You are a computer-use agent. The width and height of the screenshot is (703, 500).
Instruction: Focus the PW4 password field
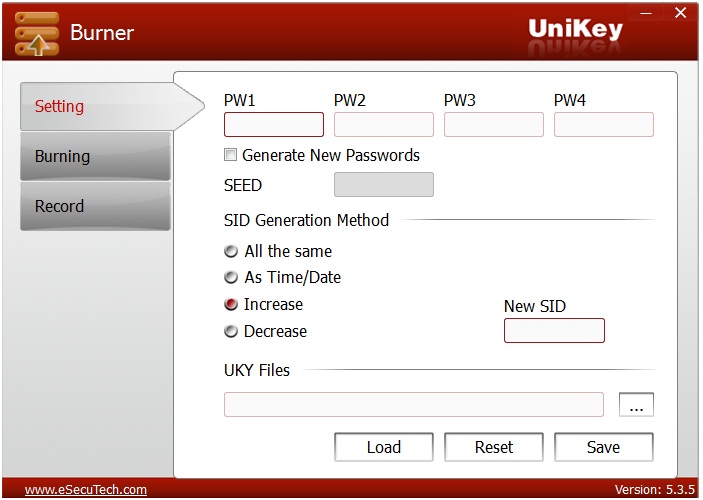603,124
